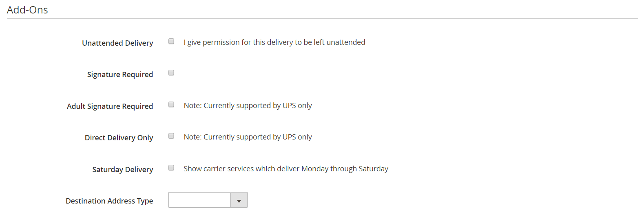Image resolution: width=644 pixels, height=217 pixels.
Task: Click the divider line under Add-Ons heading
Action: pyautogui.click(x=322, y=18)
